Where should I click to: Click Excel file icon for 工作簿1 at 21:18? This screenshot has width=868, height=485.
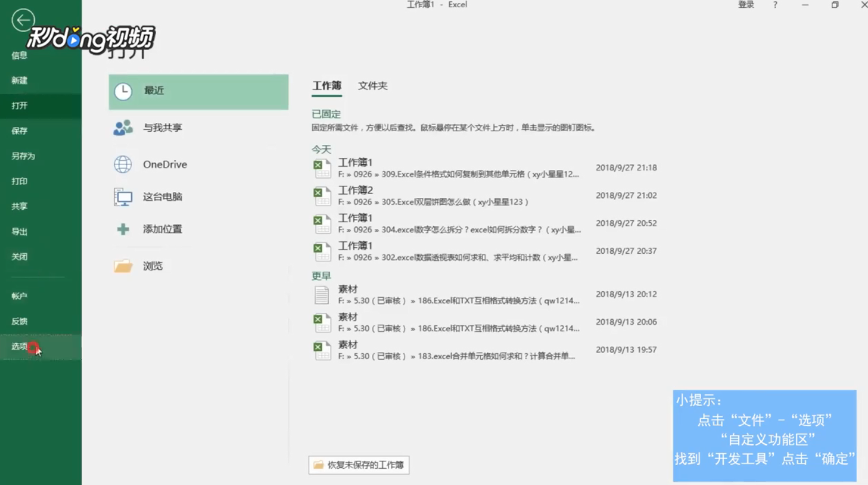tap(322, 168)
